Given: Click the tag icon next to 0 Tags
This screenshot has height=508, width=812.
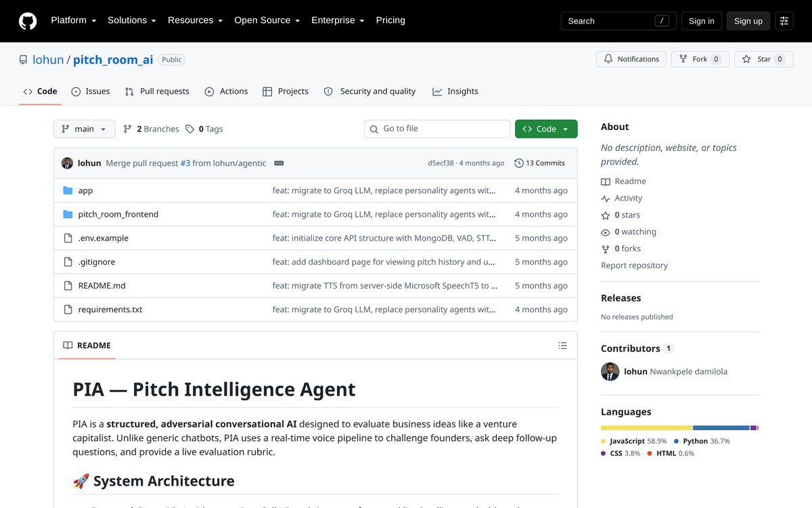Looking at the screenshot, I should tap(190, 129).
